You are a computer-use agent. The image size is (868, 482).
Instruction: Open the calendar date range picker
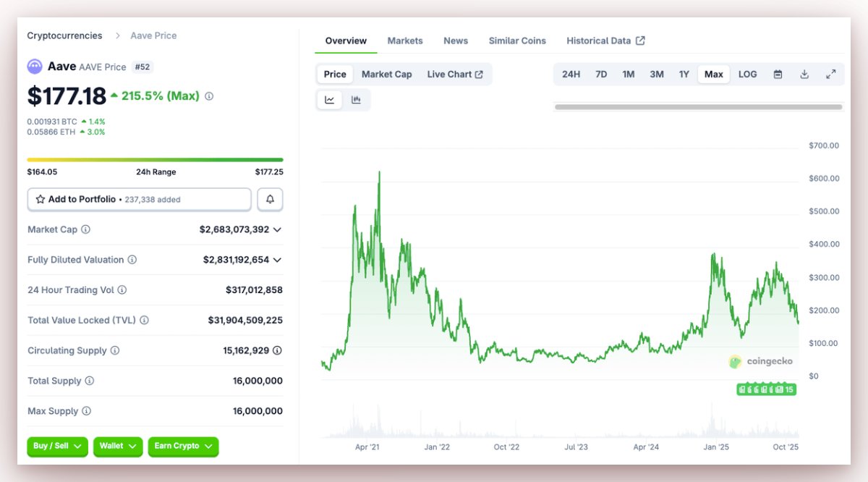[x=778, y=74]
